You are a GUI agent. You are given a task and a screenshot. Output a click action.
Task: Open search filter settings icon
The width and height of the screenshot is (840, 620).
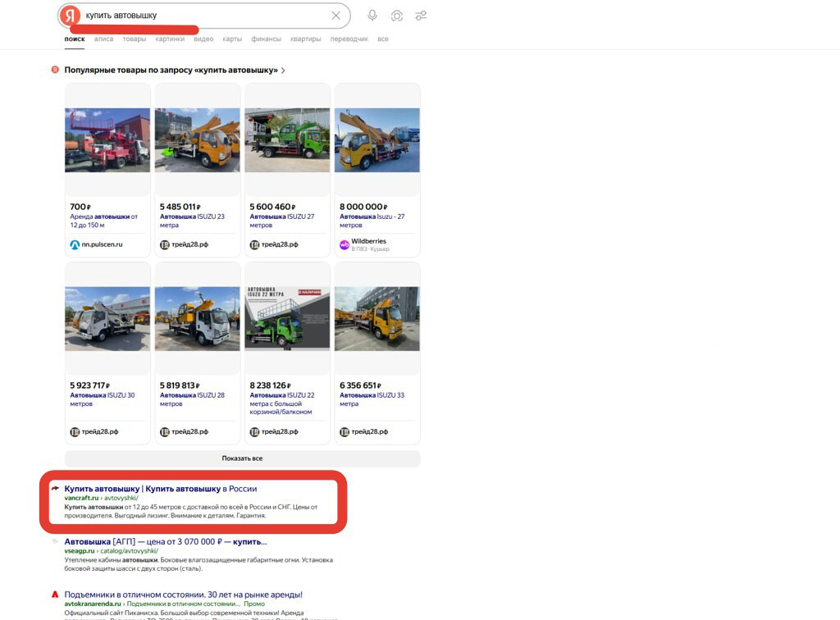click(421, 16)
